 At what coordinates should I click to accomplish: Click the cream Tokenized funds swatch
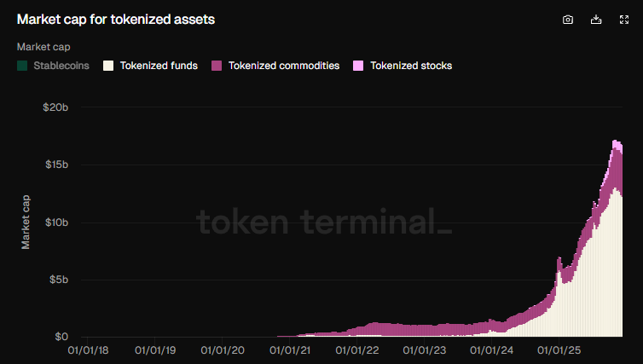[108, 66]
